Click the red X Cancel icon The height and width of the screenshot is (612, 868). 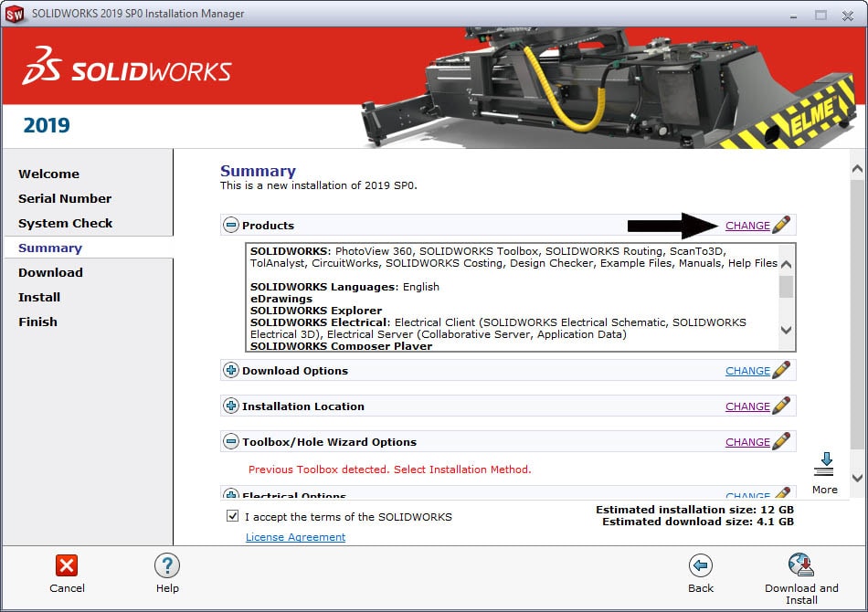click(67, 567)
